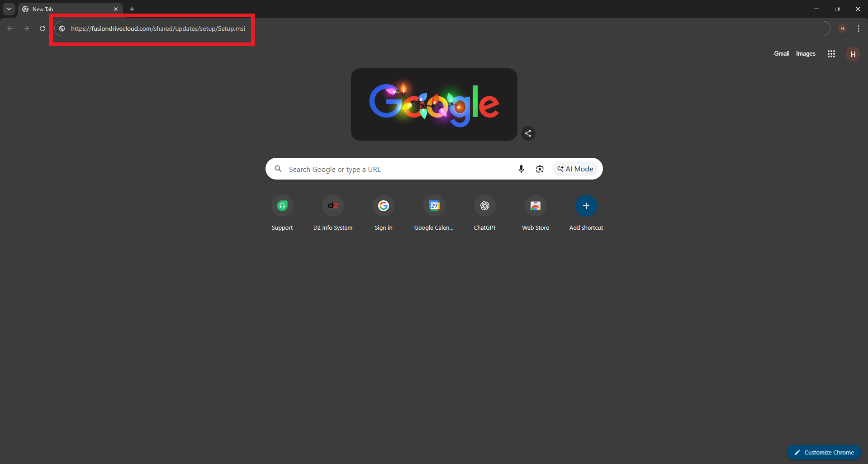Open Google apps grid
Screen dimensions: 868x464
(831, 54)
